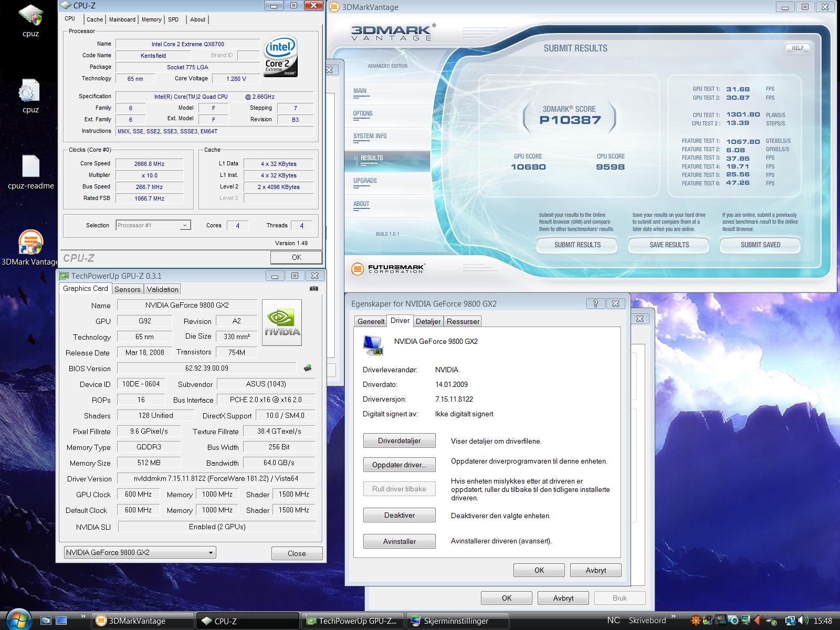The width and height of the screenshot is (840, 630).
Task: Open the Generelt tab in driver properties
Action: click(x=371, y=321)
